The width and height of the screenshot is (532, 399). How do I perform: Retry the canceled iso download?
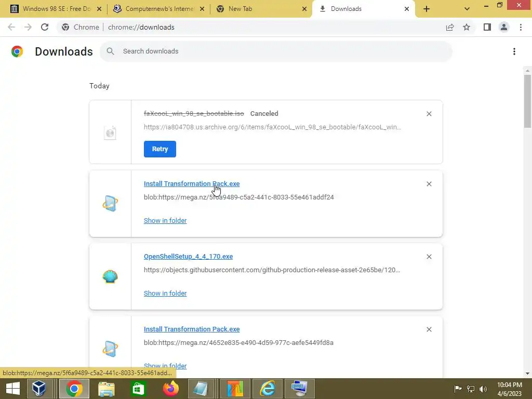click(160, 149)
